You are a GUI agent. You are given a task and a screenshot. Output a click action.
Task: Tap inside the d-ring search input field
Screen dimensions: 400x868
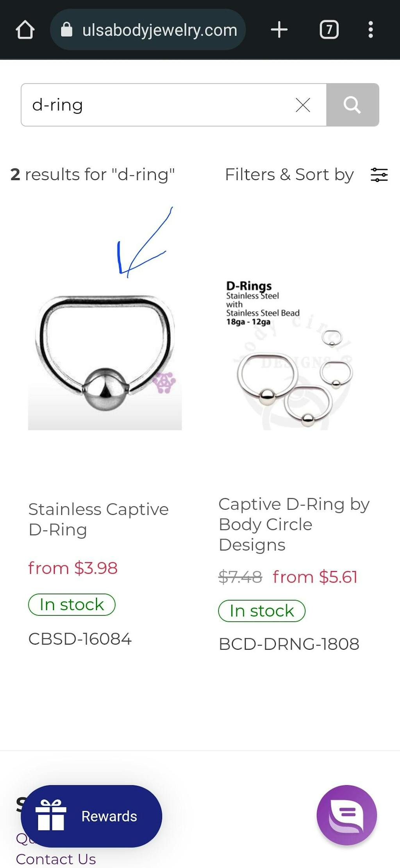pos(156,104)
